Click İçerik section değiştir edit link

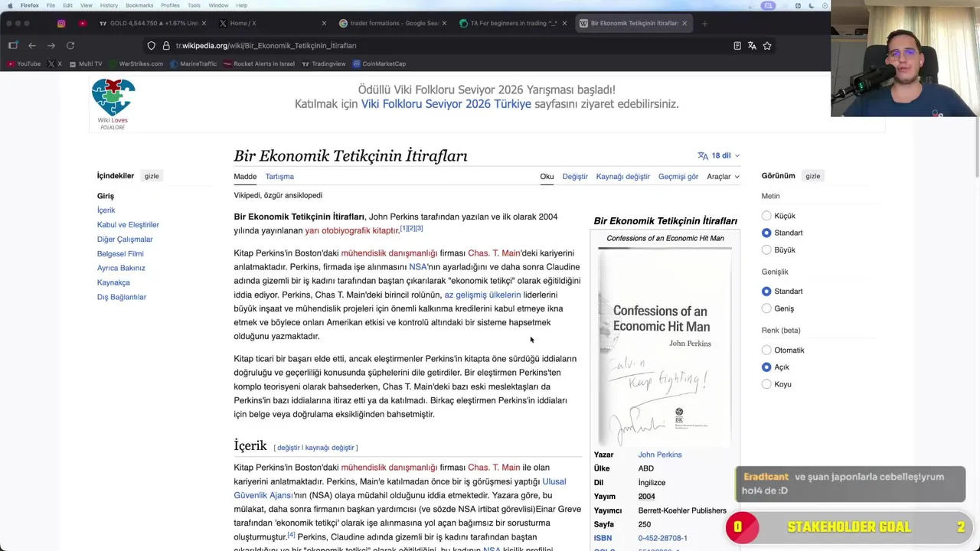(x=288, y=448)
